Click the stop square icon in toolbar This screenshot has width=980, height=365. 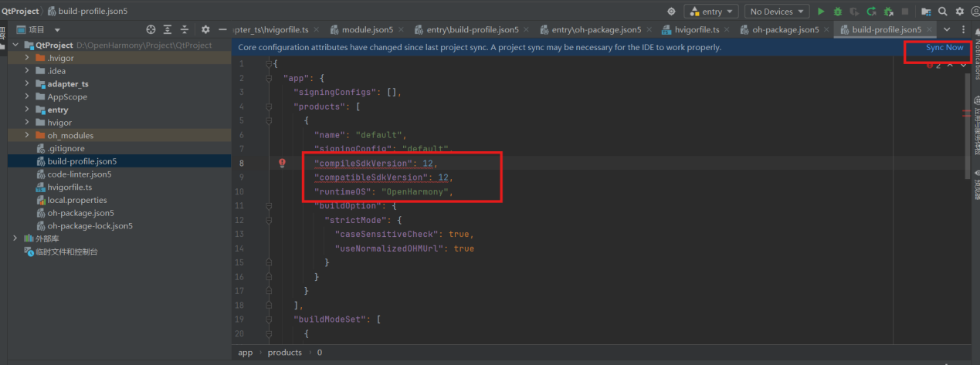[904, 12]
